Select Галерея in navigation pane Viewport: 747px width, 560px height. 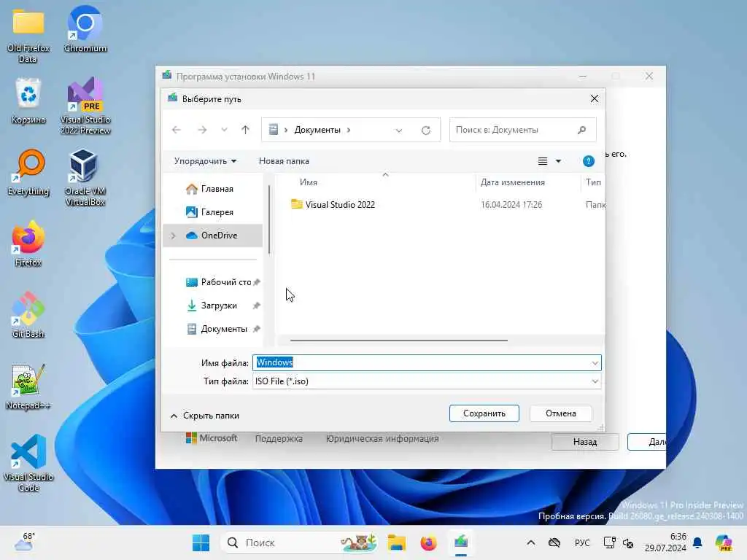[213, 212]
